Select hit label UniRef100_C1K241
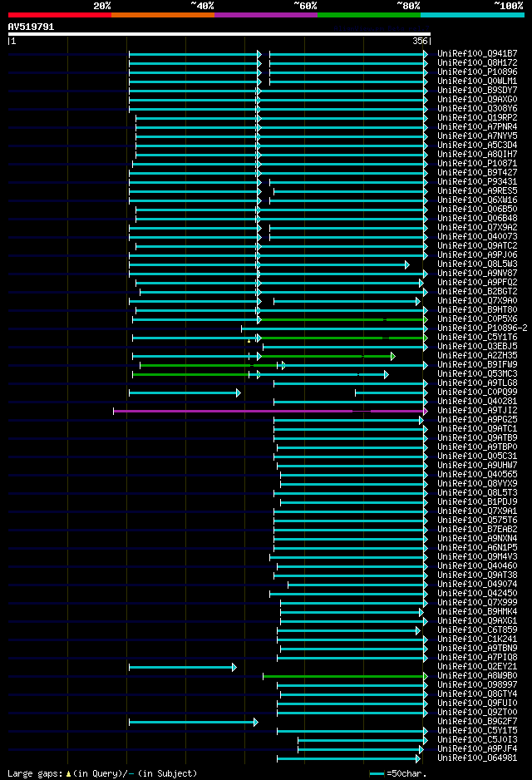This screenshot has width=532, height=780. 477,639
